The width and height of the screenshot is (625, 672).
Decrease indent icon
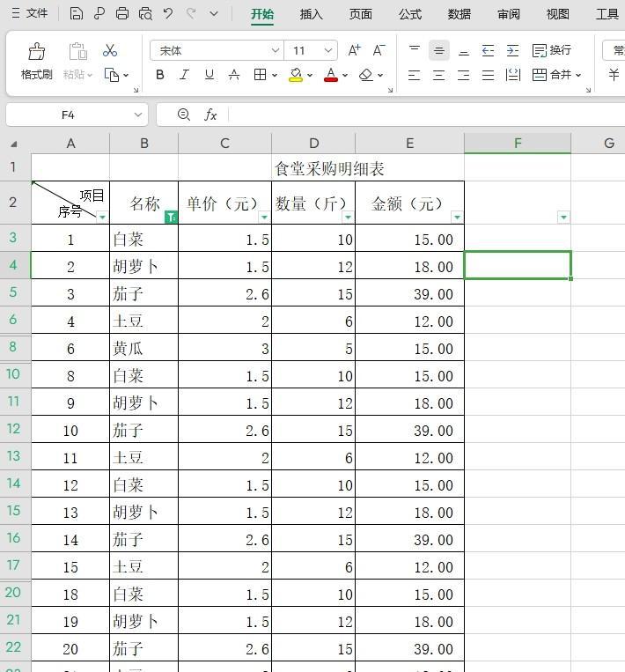pyautogui.click(x=488, y=50)
